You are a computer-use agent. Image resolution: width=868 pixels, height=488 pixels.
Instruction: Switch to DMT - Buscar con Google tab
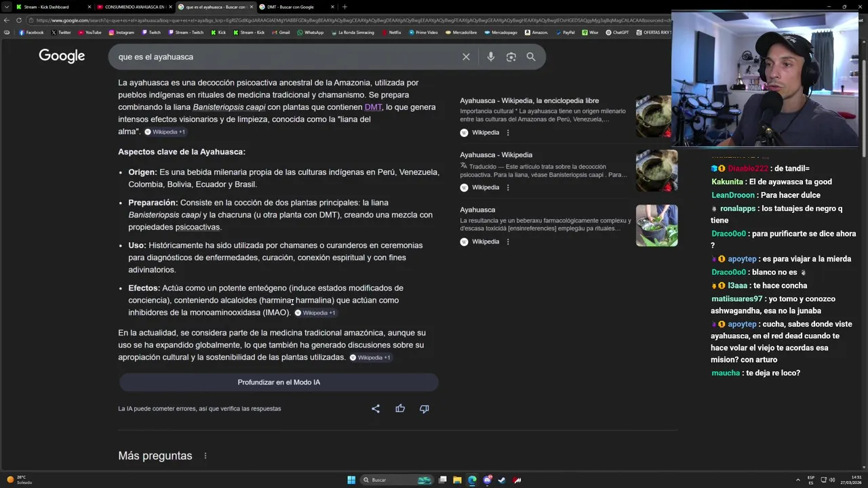coord(296,7)
